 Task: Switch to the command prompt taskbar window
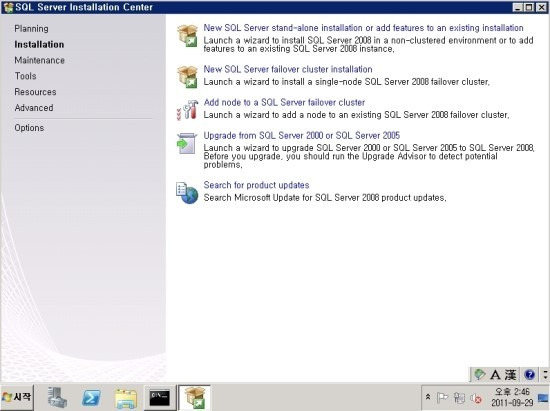pos(160,398)
